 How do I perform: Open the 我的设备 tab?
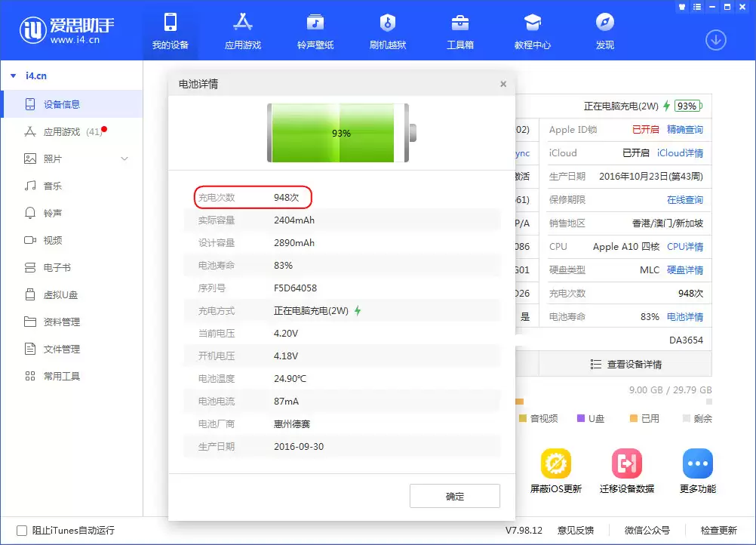click(x=171, y=31)
